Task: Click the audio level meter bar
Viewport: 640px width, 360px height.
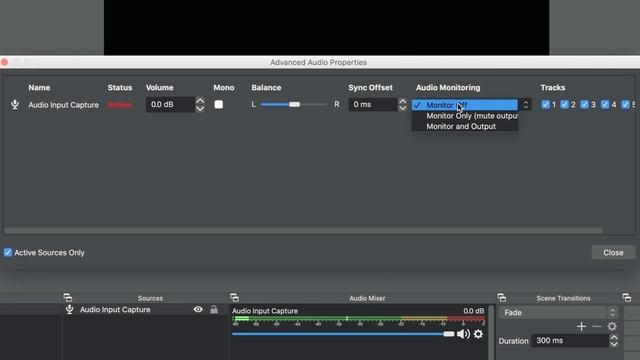Action: pyautogui.click(x=359, y=318)
